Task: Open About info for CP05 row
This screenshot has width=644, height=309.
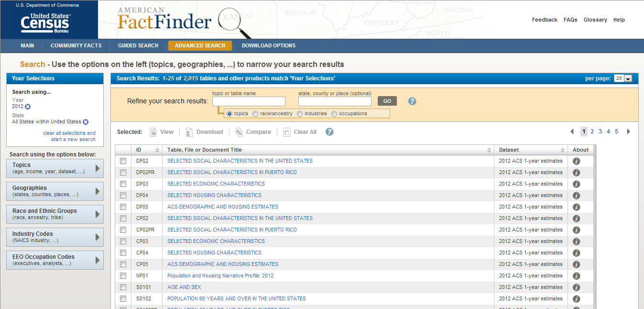Action: 576,265
